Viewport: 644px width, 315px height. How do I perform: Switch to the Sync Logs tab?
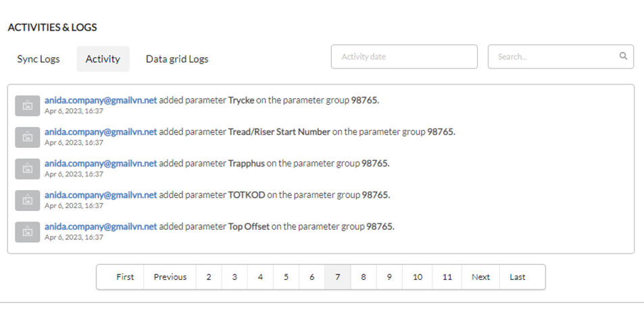[x=39, y=59]
